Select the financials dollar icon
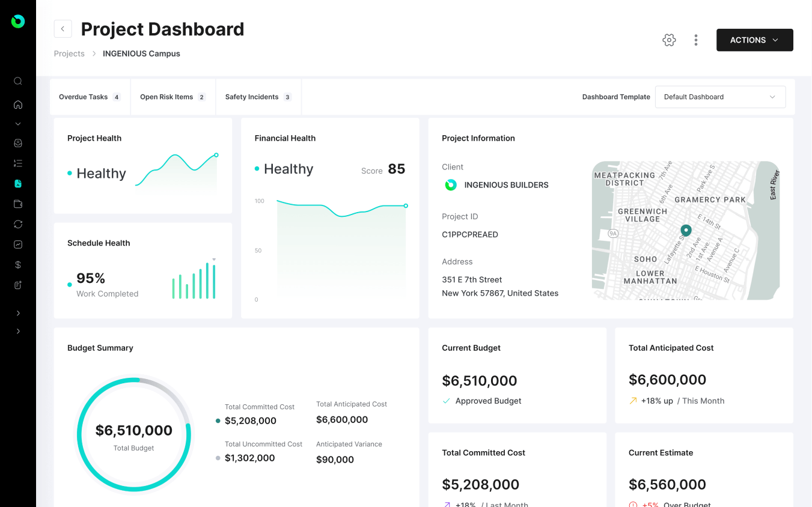 point(18,264)
